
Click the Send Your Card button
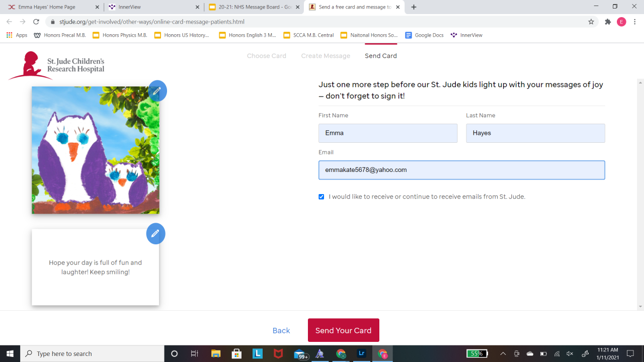click(x=344, y=330)
